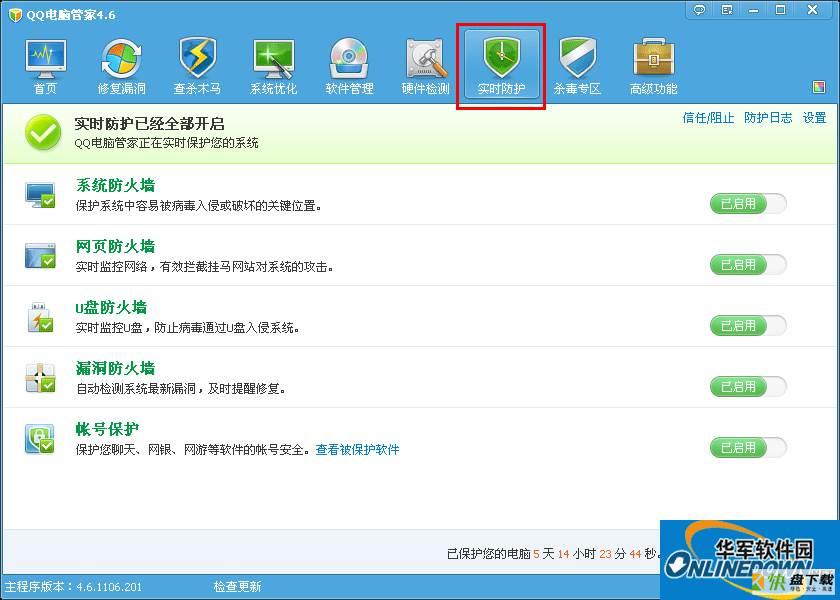Image resolution: width=840 pixels, height=600 pixels.
Task: Toggle the 漏洞防火墙 已启用 switch
Action: (x=748, y=387)
